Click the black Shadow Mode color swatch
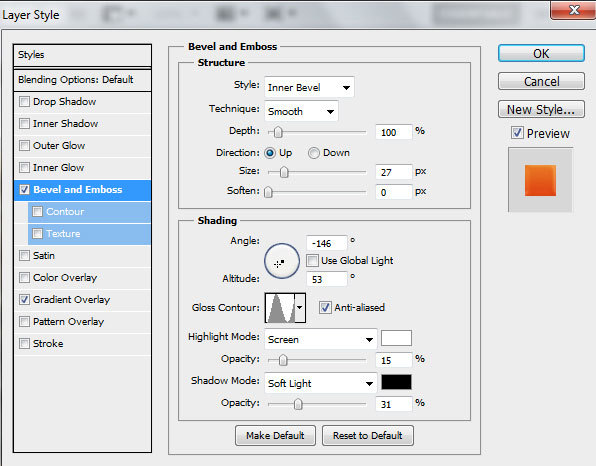 coord(396,382)
